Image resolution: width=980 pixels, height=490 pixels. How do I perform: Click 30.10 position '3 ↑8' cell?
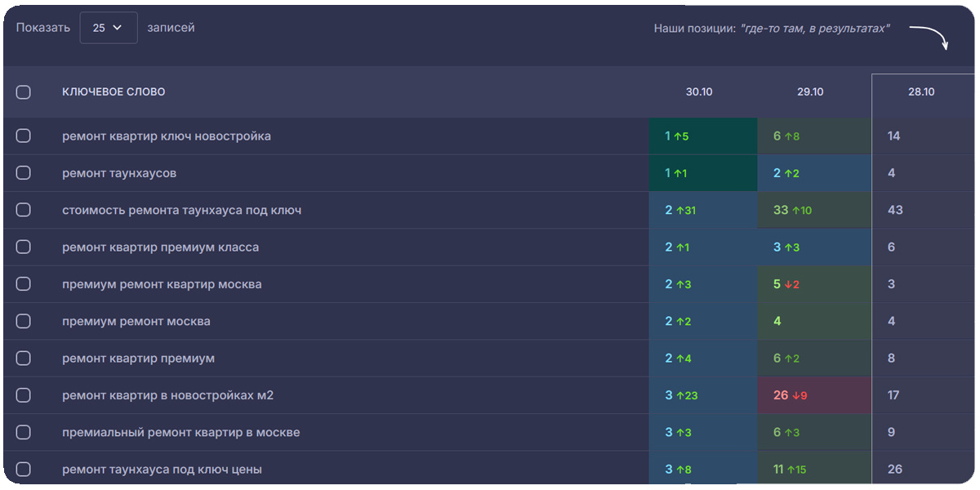pos(703,469)
